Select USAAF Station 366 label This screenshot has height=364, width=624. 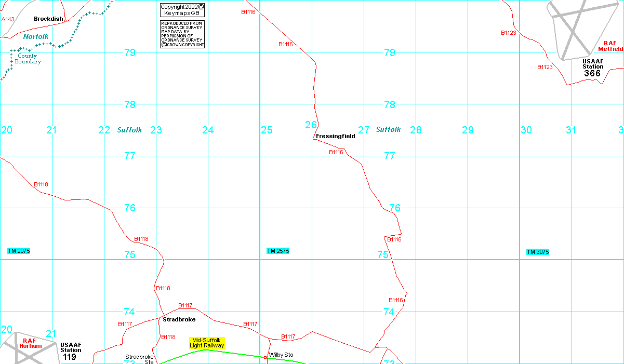pyautogui.click(x=592, y=68)
